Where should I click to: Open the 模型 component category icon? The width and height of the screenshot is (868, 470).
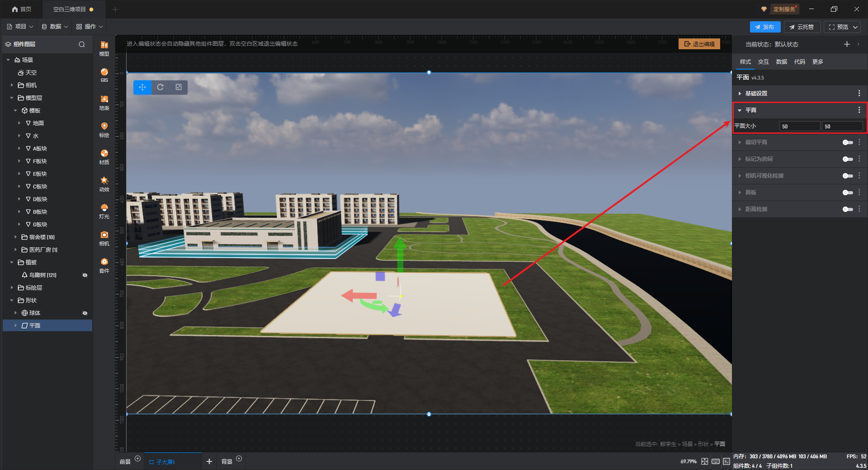click(104, 48)
